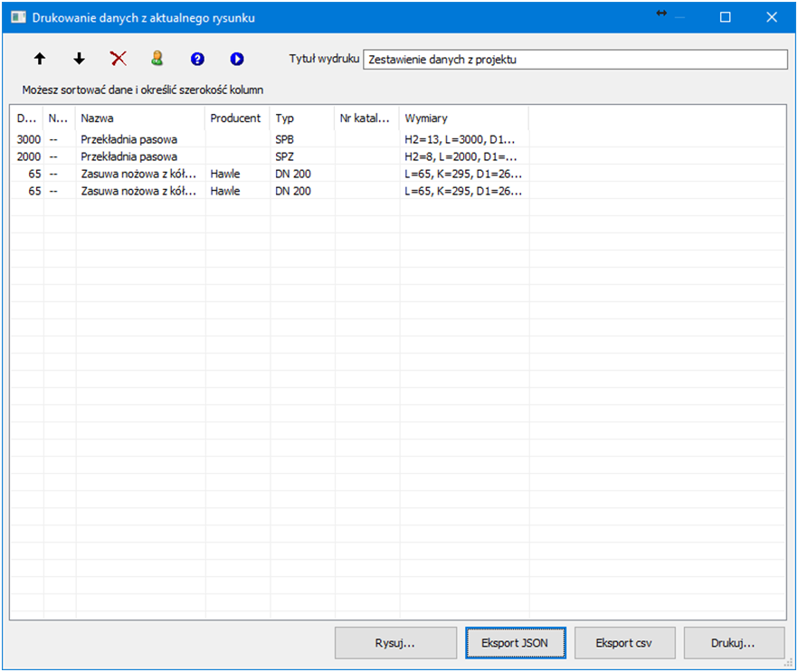Click the green user figure icon

coord(157,59)
